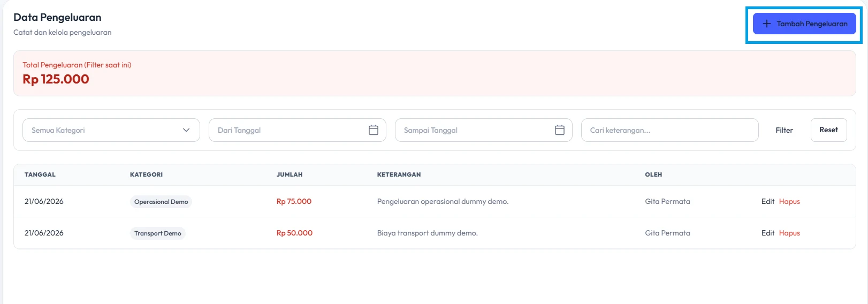Viewport: 868px width, 304px height.
Task: Apply the Filter button
Action: (784, 130)
